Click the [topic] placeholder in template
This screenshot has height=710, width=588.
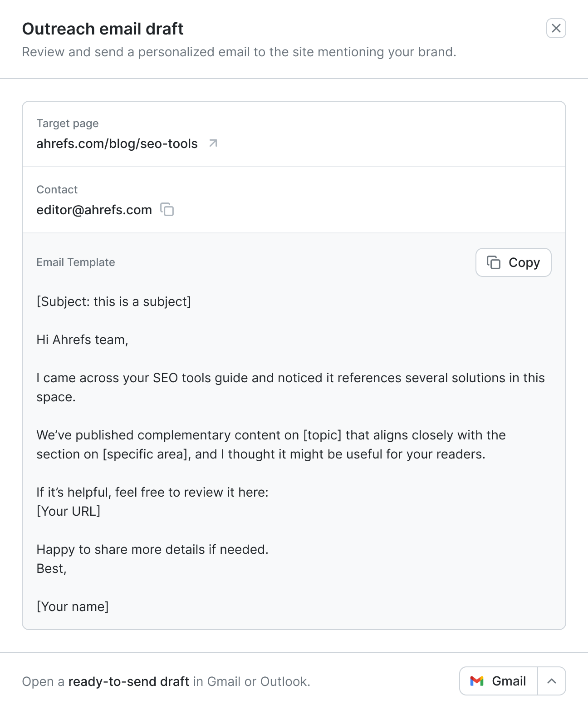click(322, 435)
